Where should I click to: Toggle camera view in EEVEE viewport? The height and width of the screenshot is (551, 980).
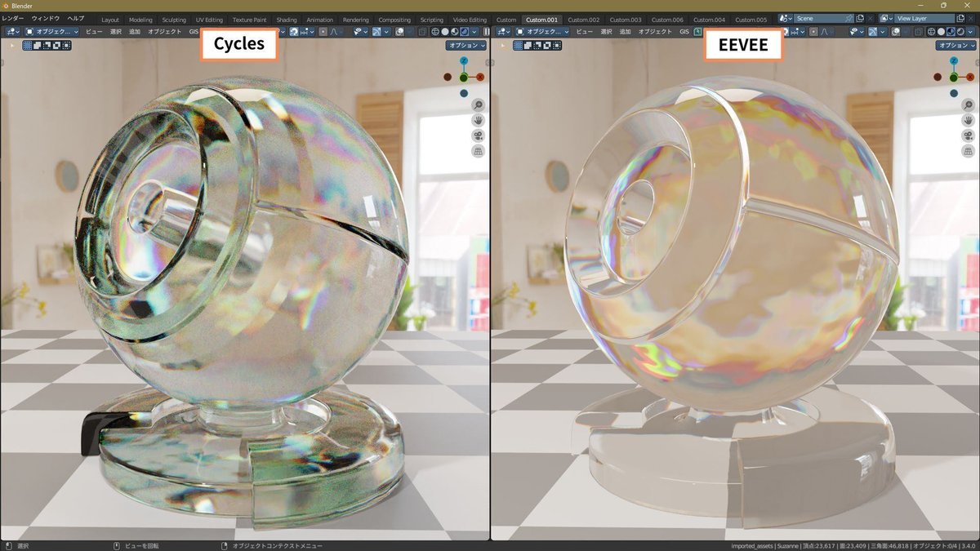click(x=968, y=136)
